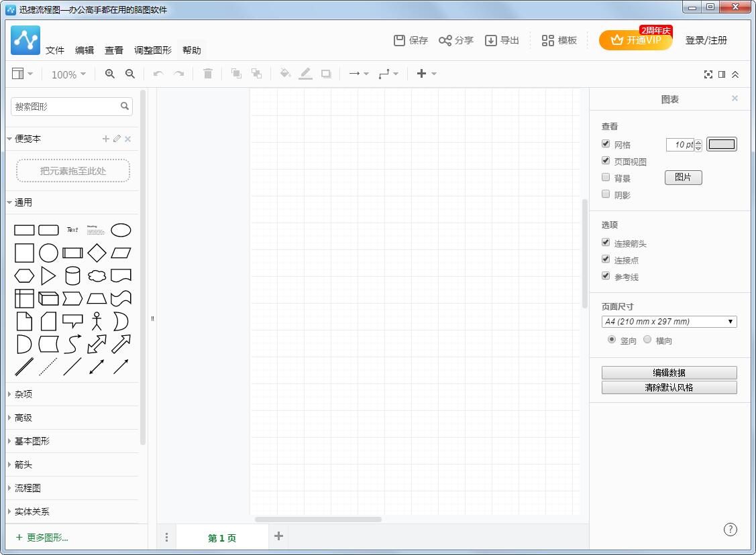756x555 pixels.
Task: Toggle the 参考线 checkbox
Action: coord(606,276)
